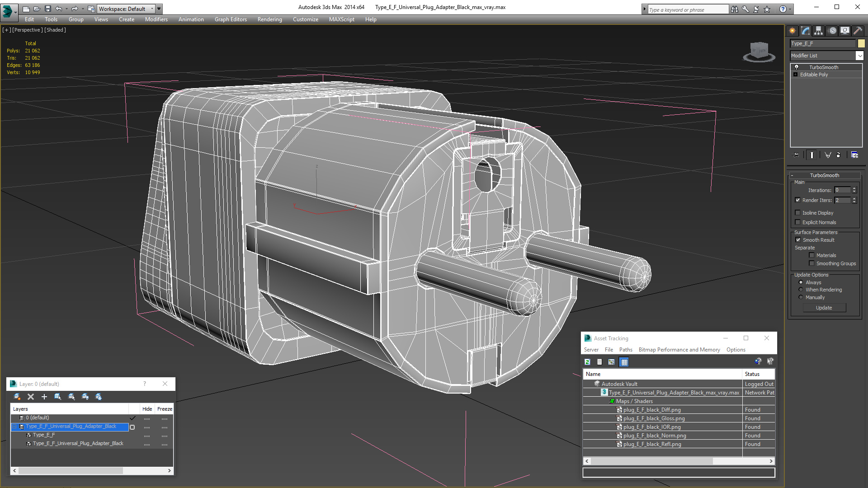This screenshot has width=868, height=488.
Task: Click Hide/Unhide All Layers icon
Action: click(x=85, y=397)
